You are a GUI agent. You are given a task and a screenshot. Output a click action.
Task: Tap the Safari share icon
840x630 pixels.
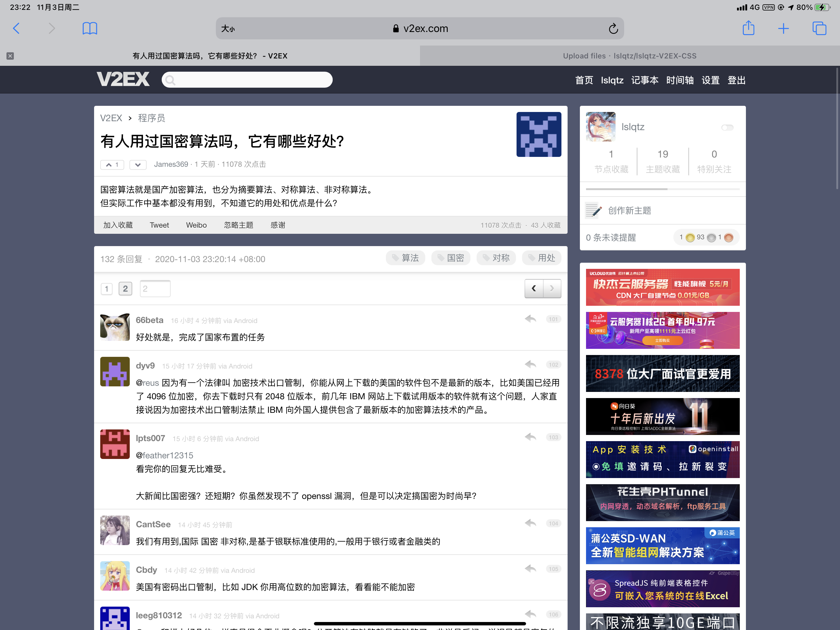click(748, 28)
